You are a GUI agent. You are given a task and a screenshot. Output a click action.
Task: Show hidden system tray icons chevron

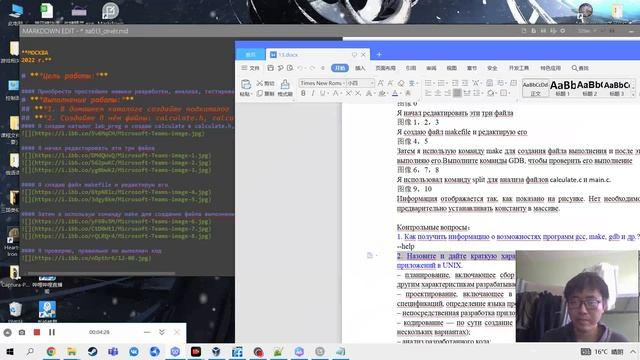click(x=633, y=351)
